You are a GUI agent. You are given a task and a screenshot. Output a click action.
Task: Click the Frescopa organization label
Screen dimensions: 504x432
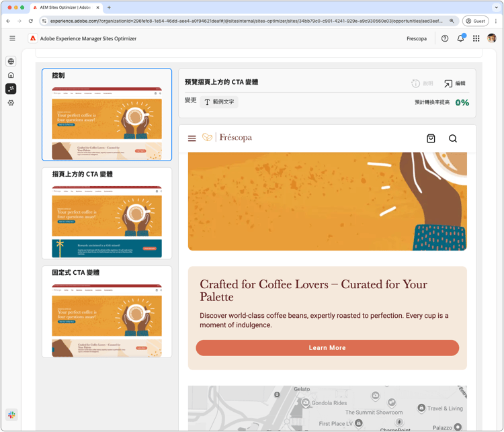coord(417,38)
